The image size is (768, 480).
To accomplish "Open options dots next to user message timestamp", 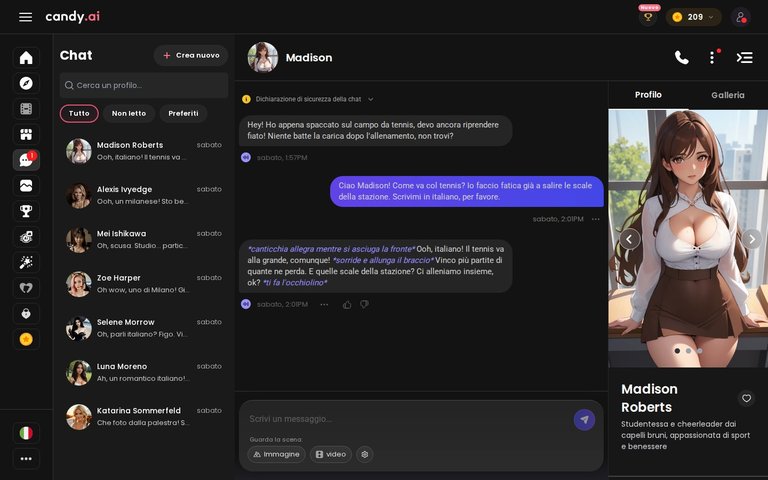I will pyautogui.click(x=596, y=219).
